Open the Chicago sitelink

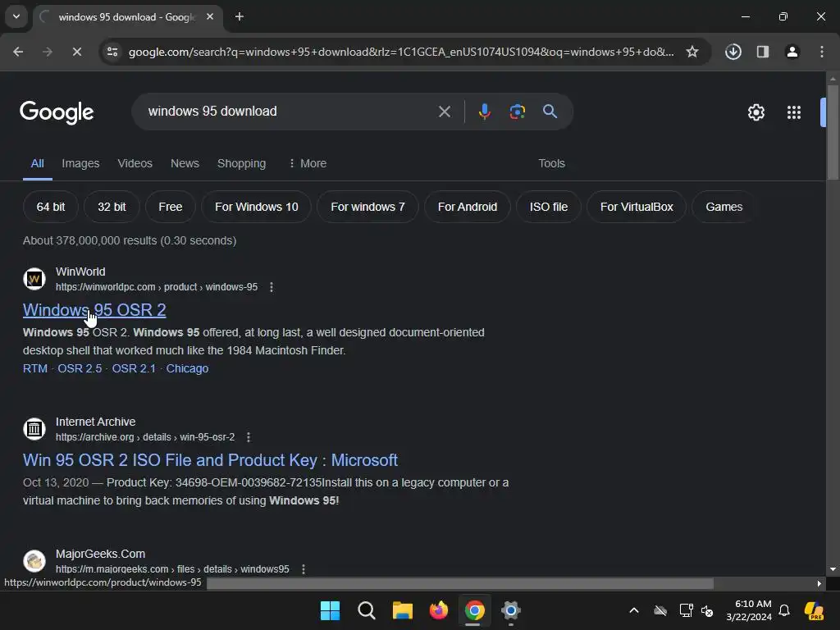pos(188,368)
